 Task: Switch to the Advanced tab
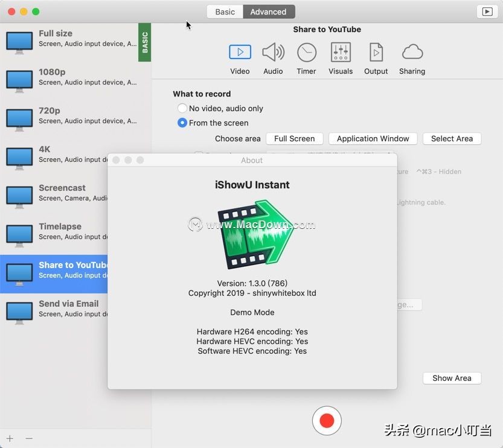click(x=269, y=11)
